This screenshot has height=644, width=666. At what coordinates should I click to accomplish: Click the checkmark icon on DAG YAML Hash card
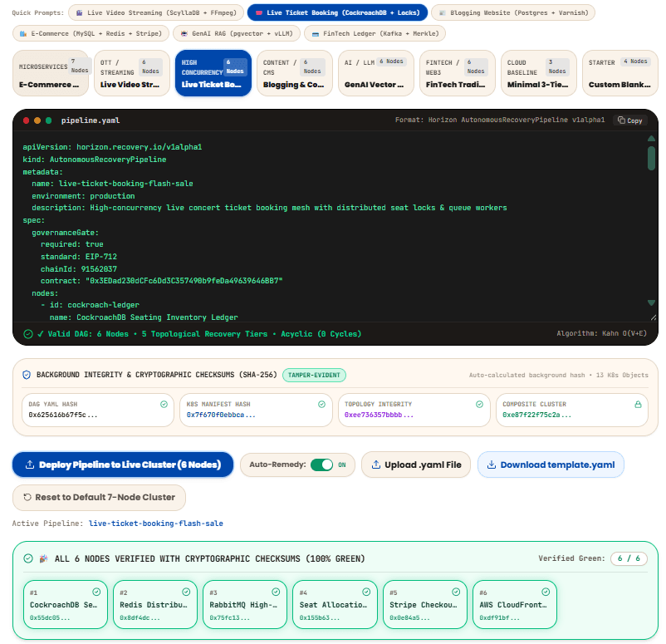164,404
